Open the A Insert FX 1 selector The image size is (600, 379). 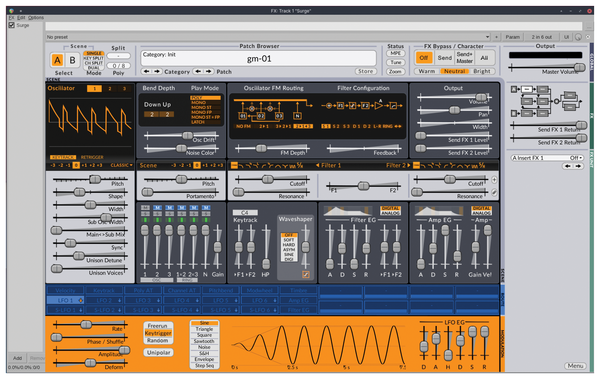[547, 158]
